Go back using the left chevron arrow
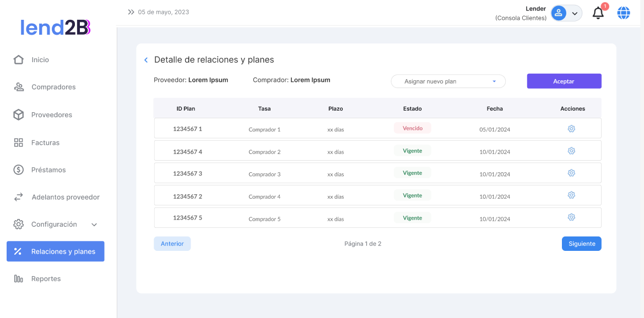Screen dimensions: 644x318 146,60
